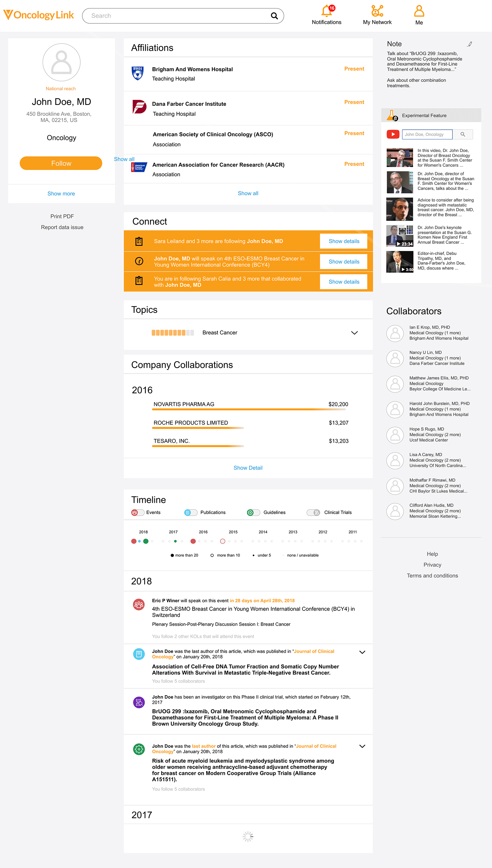Click the Novartis Pharma AG amount bar
This screenshot has width=492, height=868.
[x=248, y=409]
